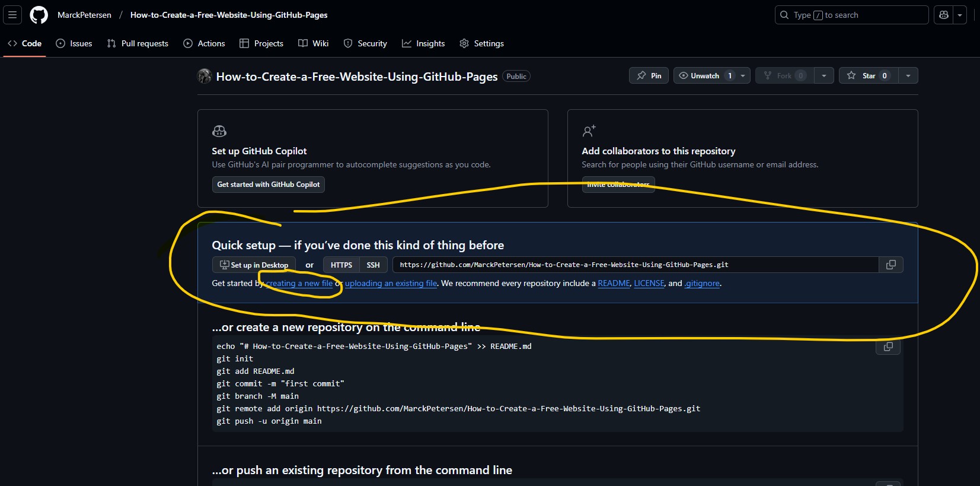
Task: Open the README link
Action: [x=614, y=284]
